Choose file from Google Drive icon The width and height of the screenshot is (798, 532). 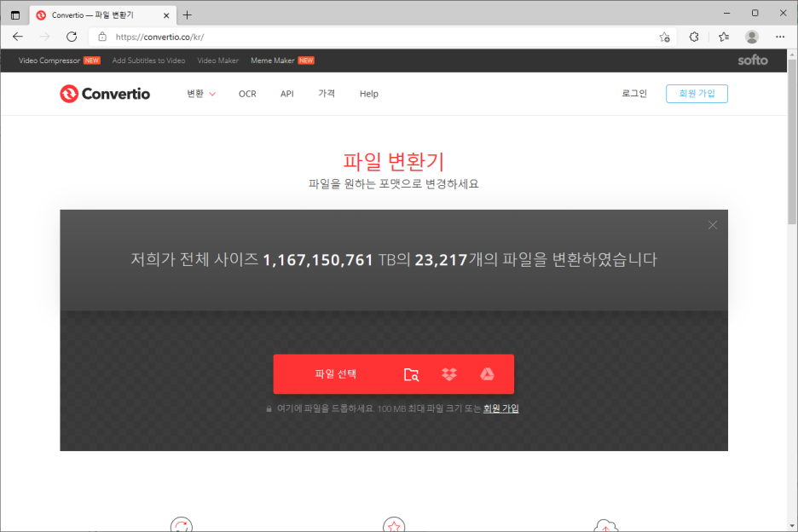[x=487, y=374]
